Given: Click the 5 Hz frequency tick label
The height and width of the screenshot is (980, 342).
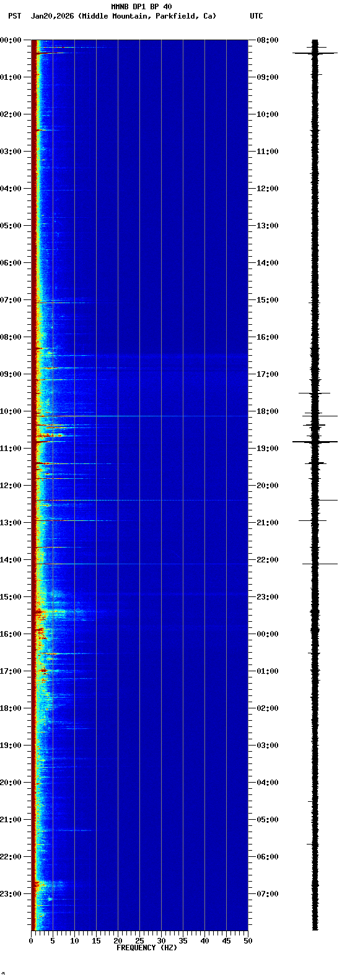Looking at the screenshot, I should click(53, 941).
